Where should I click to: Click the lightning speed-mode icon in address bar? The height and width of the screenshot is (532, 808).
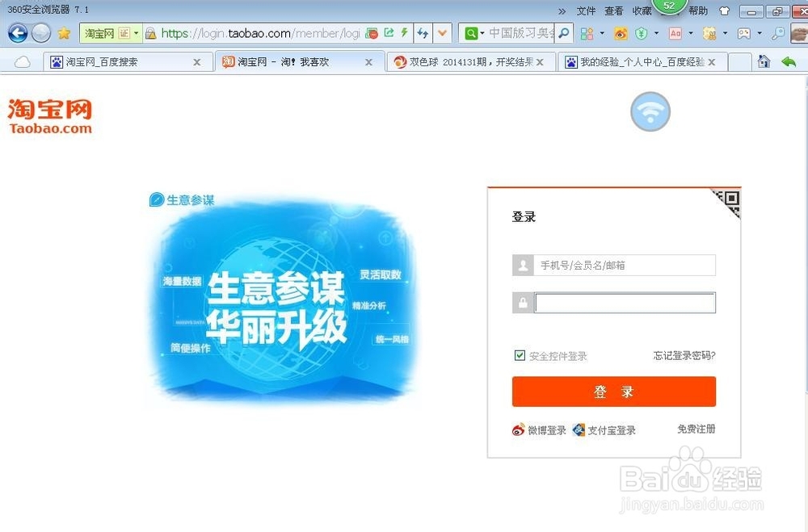click(405, 32)
